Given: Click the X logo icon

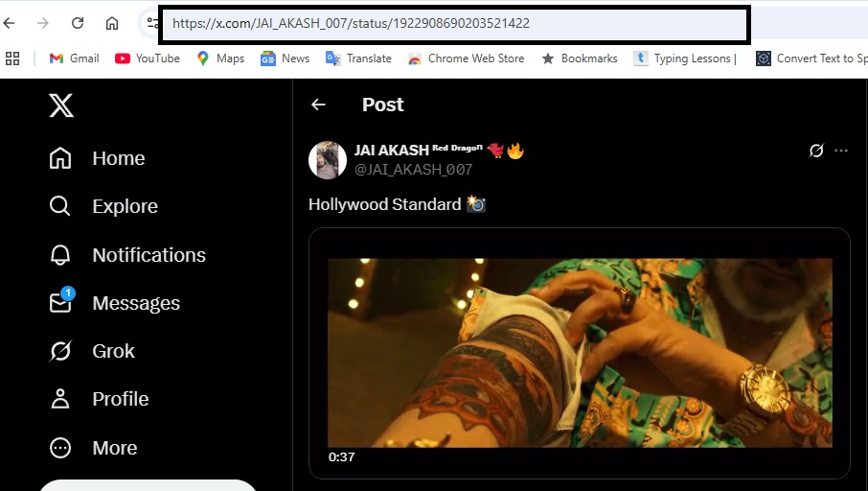Looking at the screenshot, I should click(x=61, y=105).
